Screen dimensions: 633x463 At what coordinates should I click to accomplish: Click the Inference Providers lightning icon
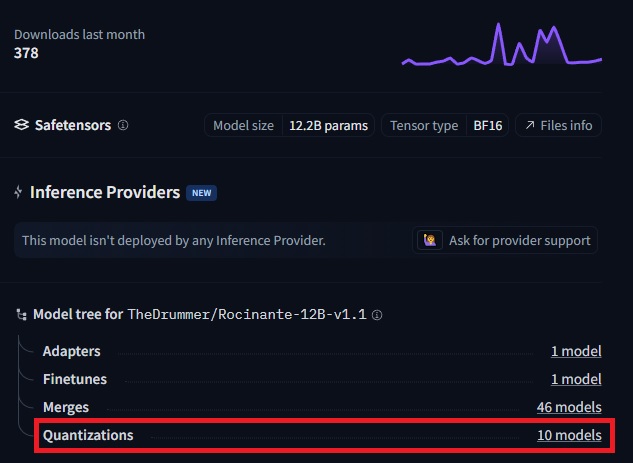click(18, 192)
